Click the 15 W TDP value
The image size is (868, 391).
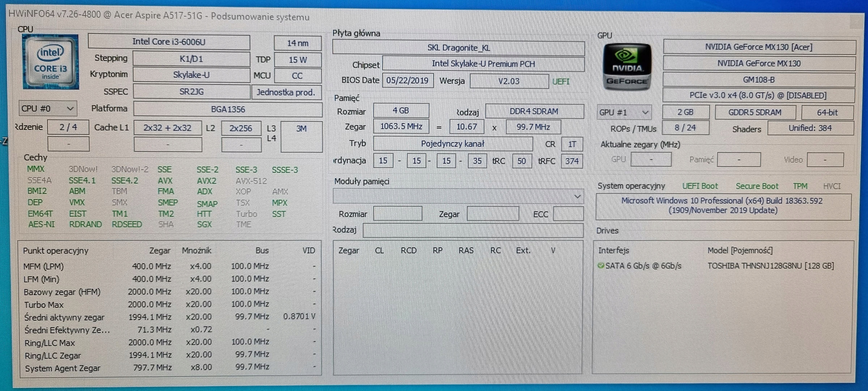298,60
